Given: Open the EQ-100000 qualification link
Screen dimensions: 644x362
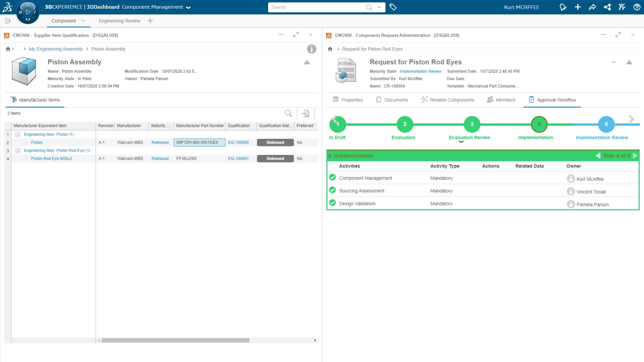Looking at the screenshot, I should [x=238, y=142].
